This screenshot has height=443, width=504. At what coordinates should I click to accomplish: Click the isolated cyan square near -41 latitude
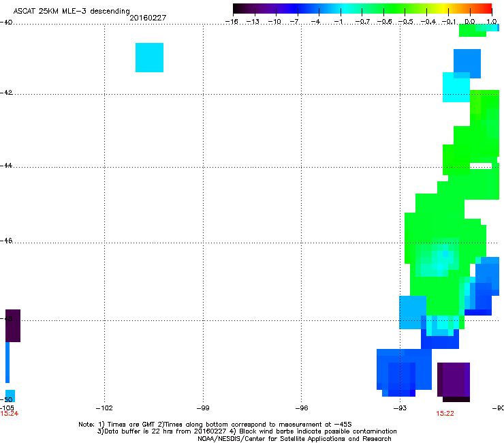pos(149,57)
